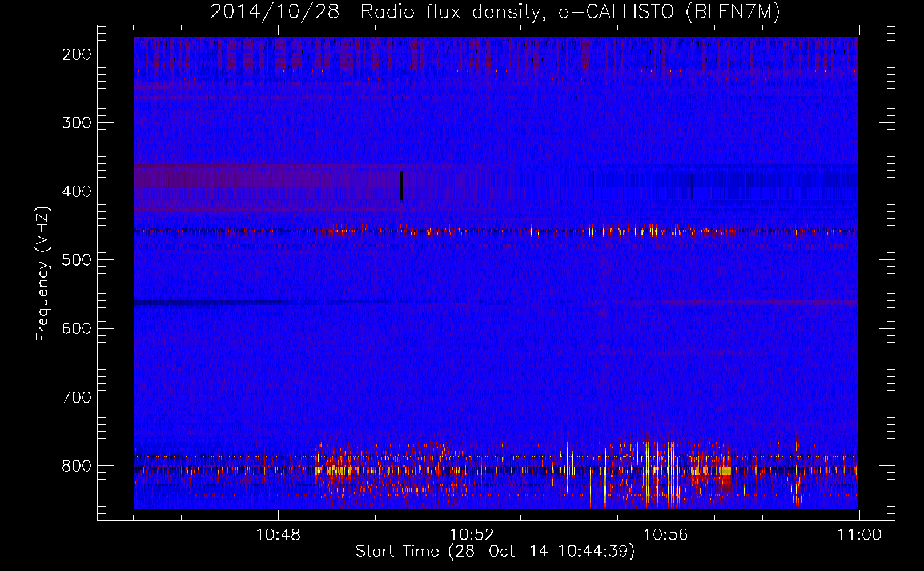924x571 pixels.
Task: Click the 300 frequency tick label
Action: [x=76, y=123]
